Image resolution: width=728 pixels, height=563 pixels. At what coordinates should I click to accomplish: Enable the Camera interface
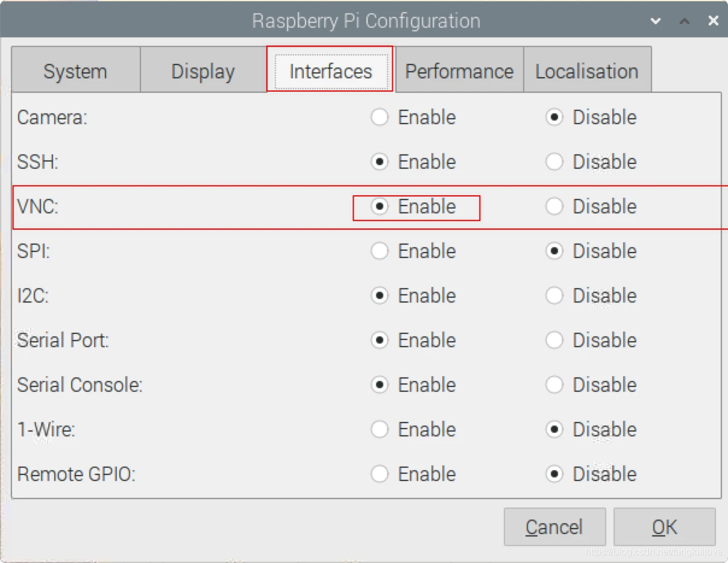click(413, 117)
